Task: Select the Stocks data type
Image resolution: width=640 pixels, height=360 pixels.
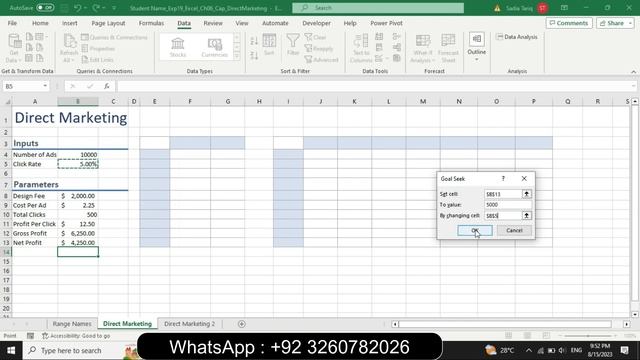Action: (x=178, y=47)
